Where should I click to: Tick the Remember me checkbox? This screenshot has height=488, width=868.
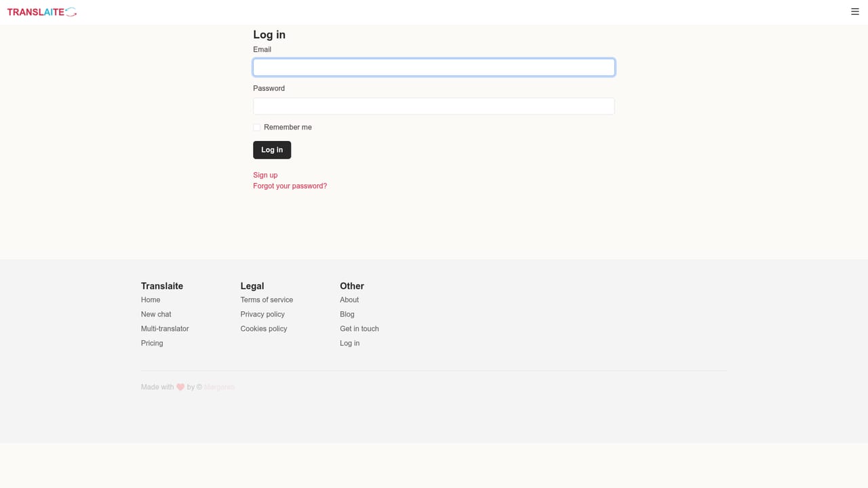click(x=257, y=127)
